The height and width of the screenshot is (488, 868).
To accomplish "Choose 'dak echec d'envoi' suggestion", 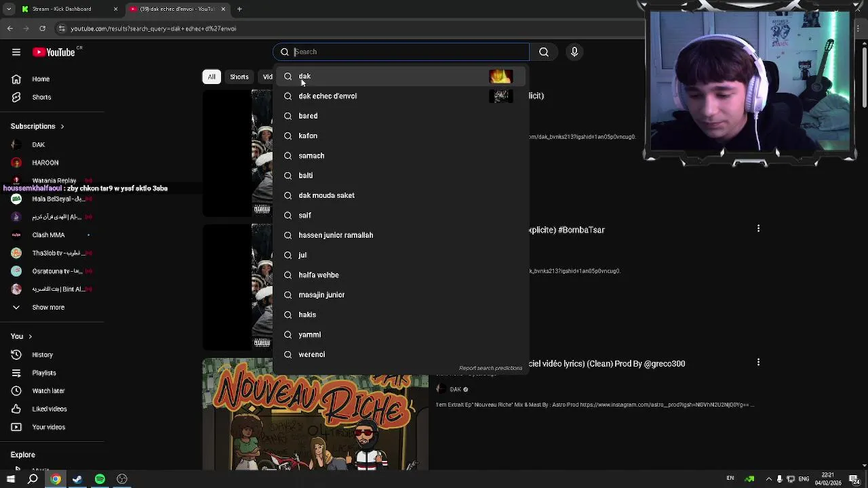I will 400,96.
